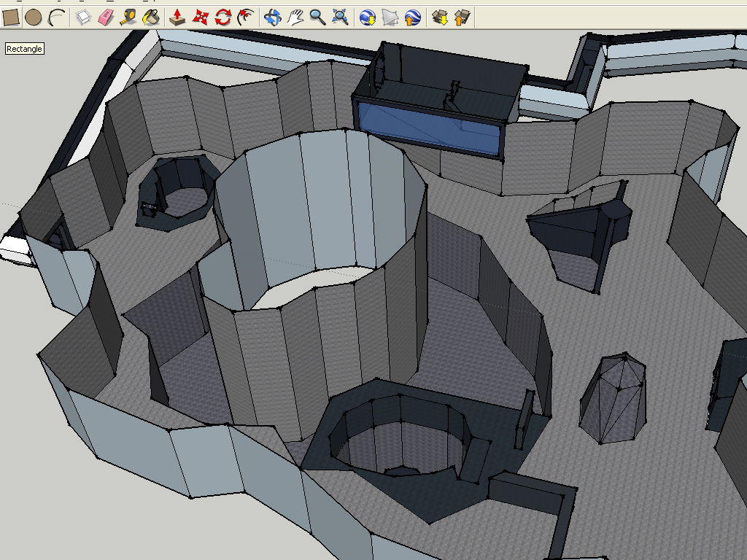
Task: Select the faceted cone object in the model
Action: click(x=614, y=398)
